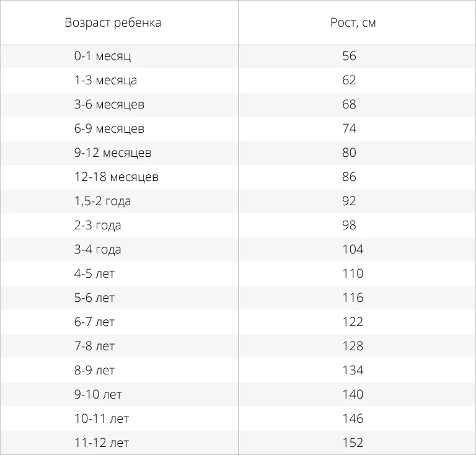The width and height of the screenshot is (476, 455).
Task: Click the "1-3 месяца" row label
Action: point(105,81)
